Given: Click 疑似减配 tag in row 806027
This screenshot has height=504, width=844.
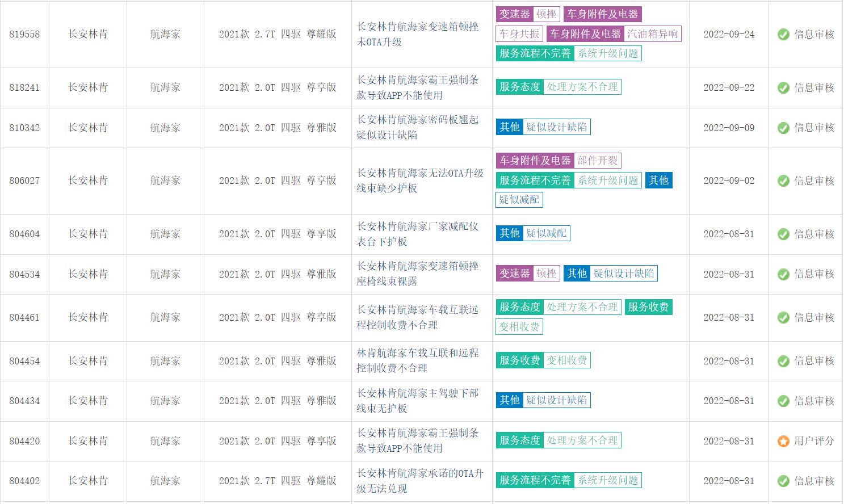Looking at the screenshot, I should click(x=519, y=200).
